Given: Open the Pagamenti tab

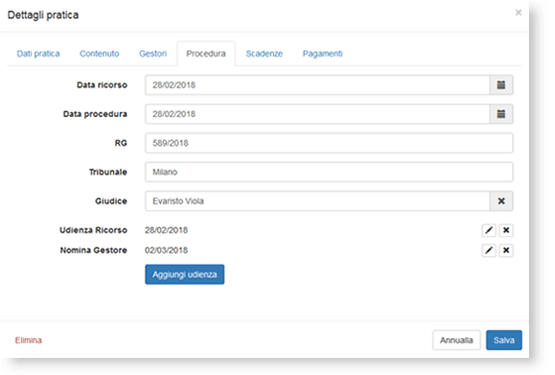Looking at the screenshot, I should pos(322,54).
